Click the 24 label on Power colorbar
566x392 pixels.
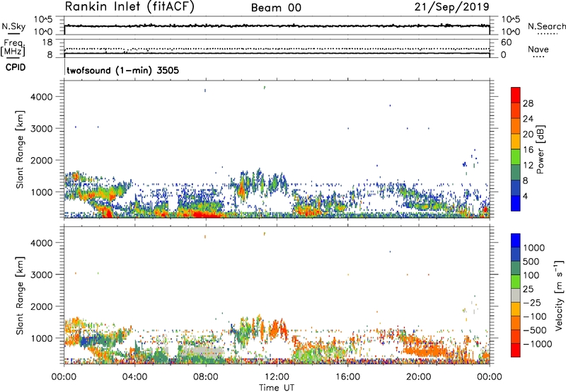528,119
